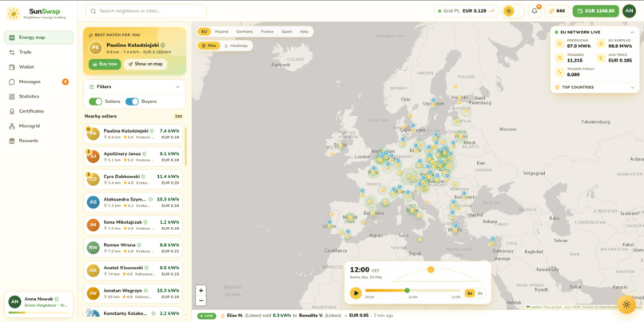Image resolution: width=644 pixels, height=322 pixels.
Task: Click the JW avatar of Jonatan Wegrzyn
Action: click(x=93, y=293)
